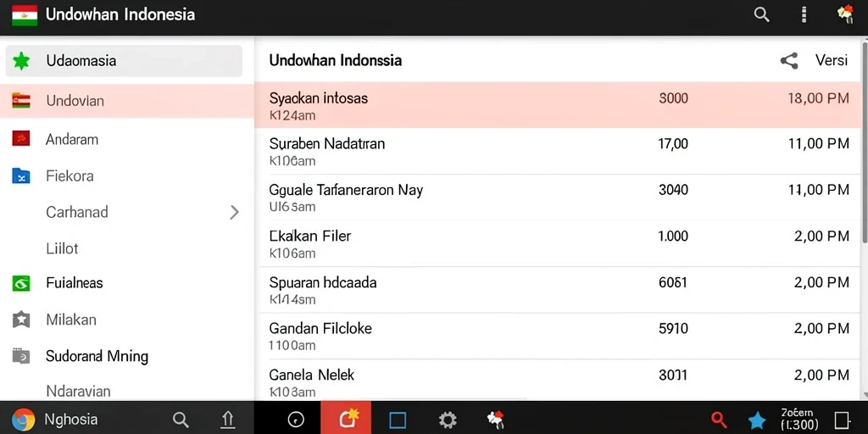Viewport: 868px width, 434px height.
Task: Click the paw-like icon next to settings gear
Action: pyautogui.click(x=495, y=420)
